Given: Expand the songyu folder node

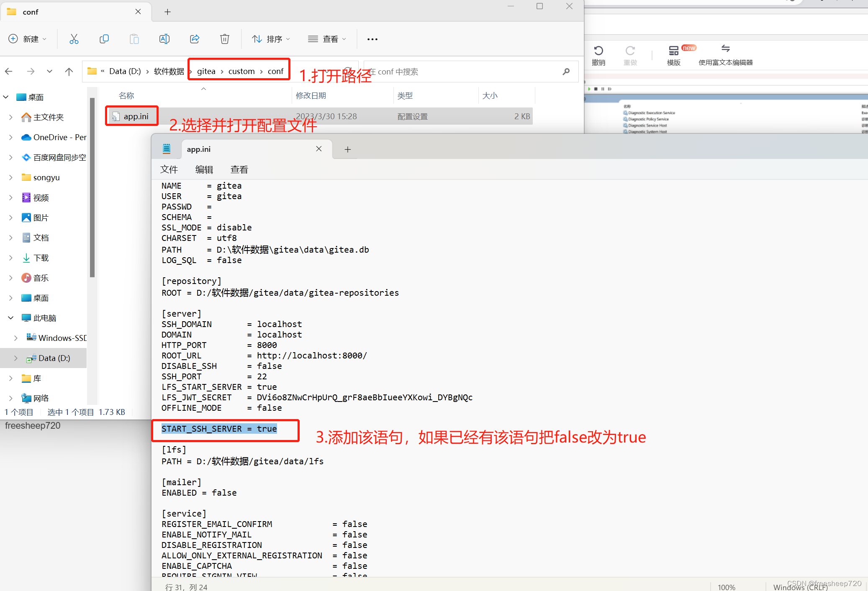Looking at the screenshot, I should 11,177.
